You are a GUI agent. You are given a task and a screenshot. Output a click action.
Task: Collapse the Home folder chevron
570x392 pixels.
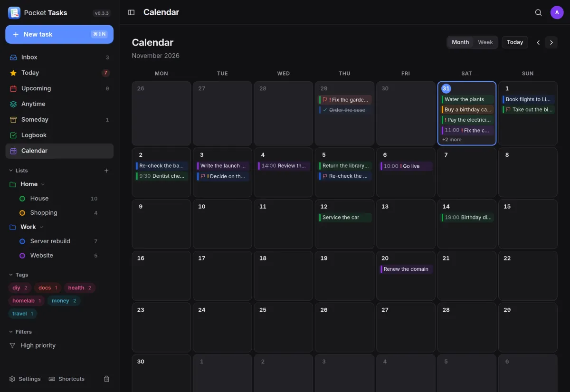point(43,184)
